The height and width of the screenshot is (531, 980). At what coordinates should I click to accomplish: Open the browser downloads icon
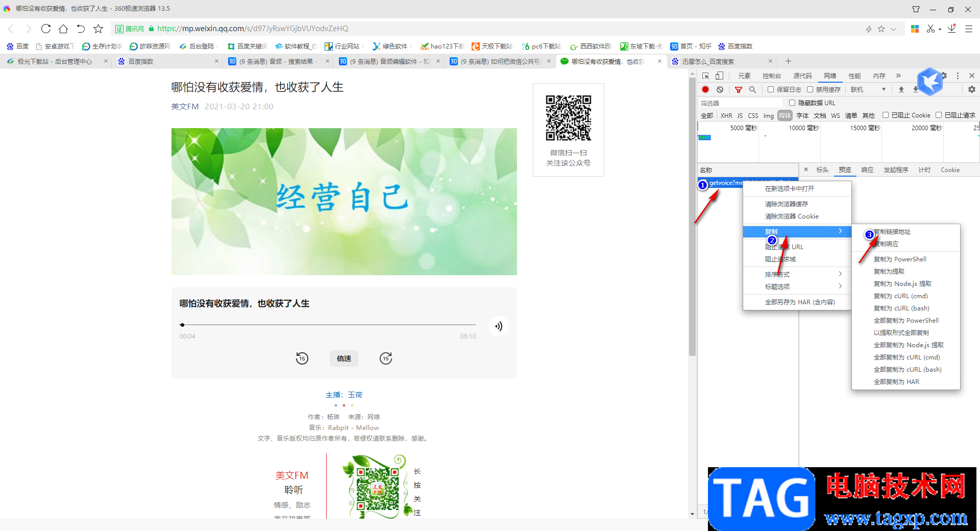pyautogui.click(x=952, y=29)
